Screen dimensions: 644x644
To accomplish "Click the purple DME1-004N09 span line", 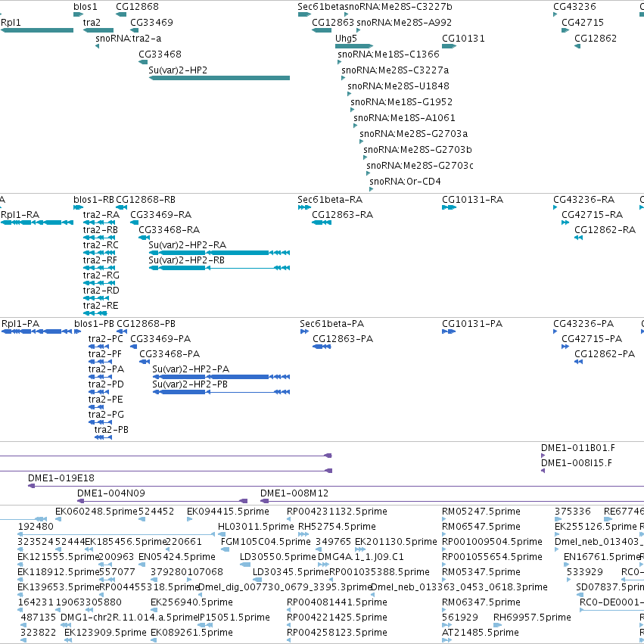I will tap(162, 501).
